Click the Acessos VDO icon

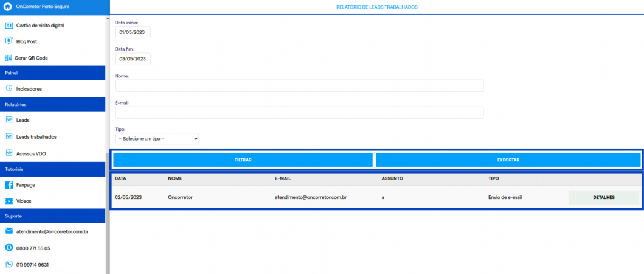point(9,153)
